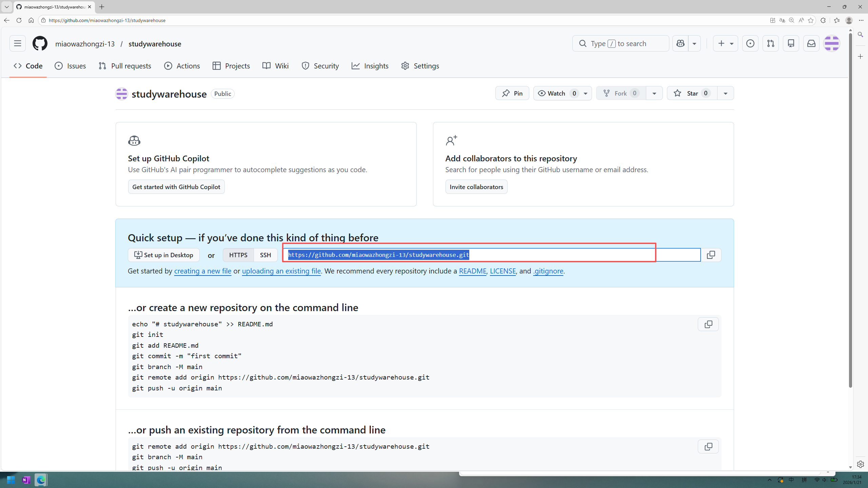Image resolution: width=868 pixels, height=488 pixels.
Task: Focus the Type / to search field
Action: click(x=620, y=44)
